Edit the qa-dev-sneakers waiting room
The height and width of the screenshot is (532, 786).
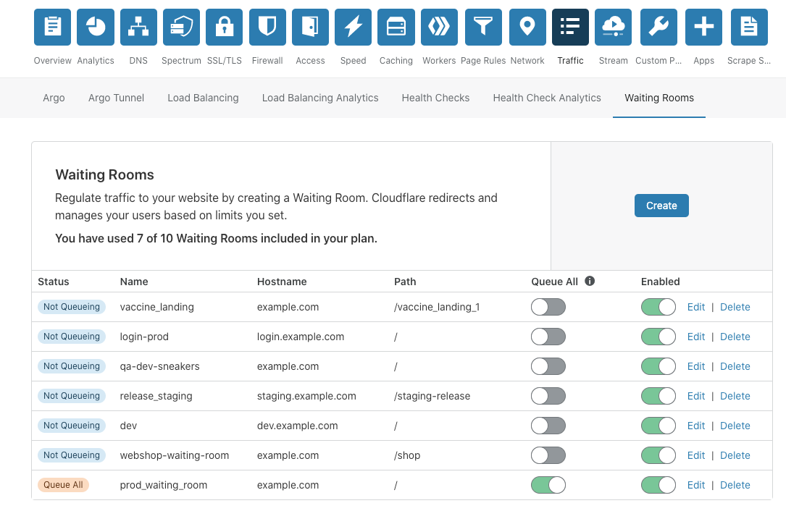coord(695,366)
